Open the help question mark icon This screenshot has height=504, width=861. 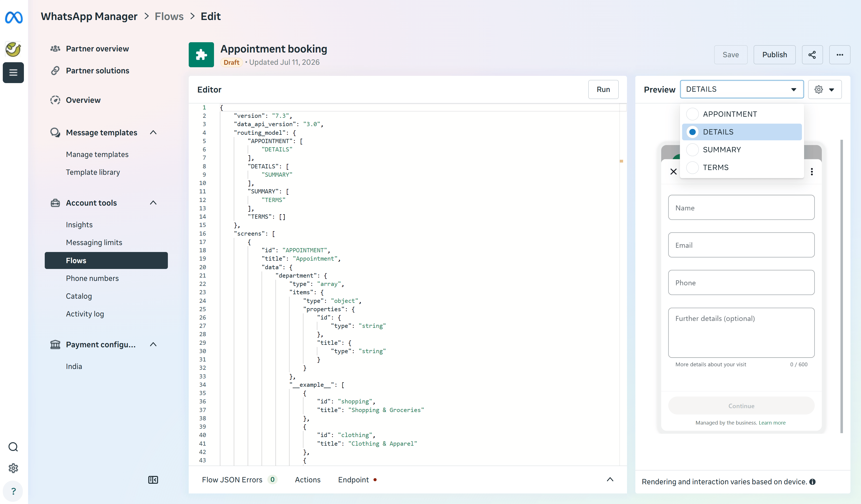coord(13,491)
